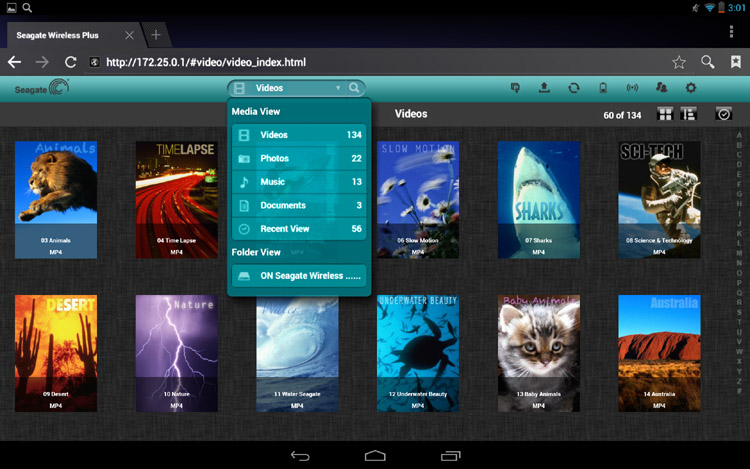Check the battery status icon

[x=602, y=88]
